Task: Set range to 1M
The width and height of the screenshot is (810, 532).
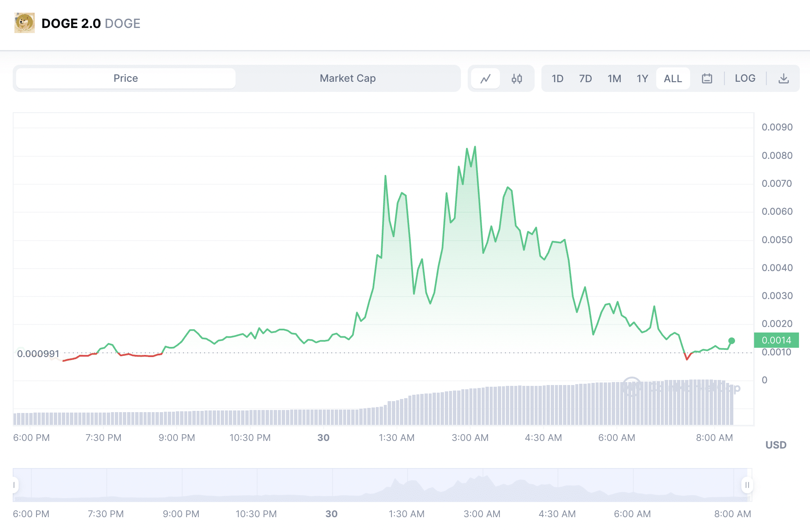Action: pyautogui.click(x=614, y=78)
